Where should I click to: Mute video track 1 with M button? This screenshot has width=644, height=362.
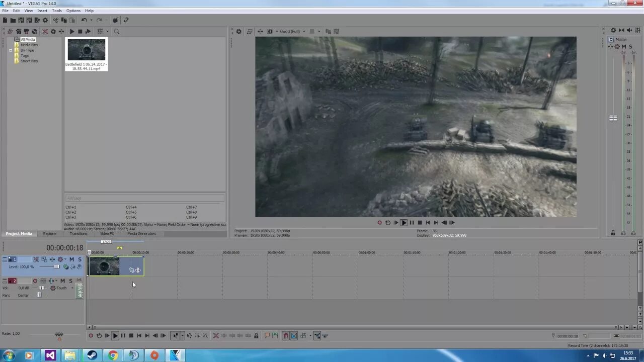coord(72,259)
